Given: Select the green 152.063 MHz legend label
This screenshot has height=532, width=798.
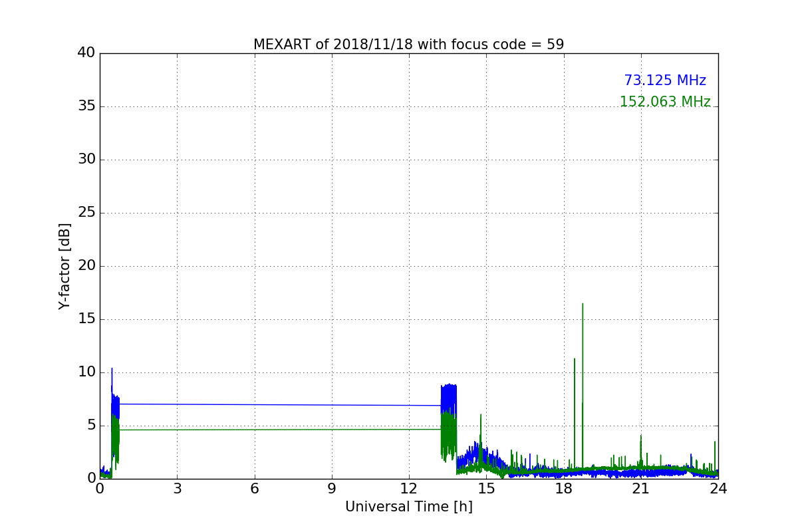Looking at the screenshot, I should coord(664,102).
